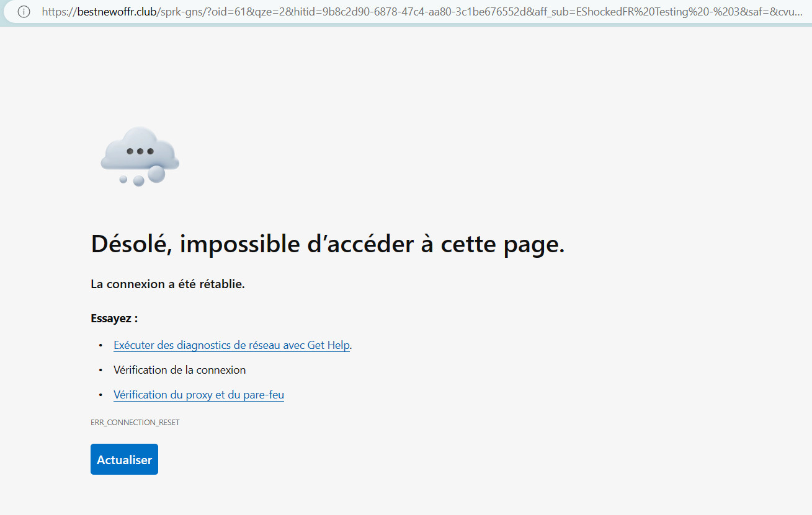Click the Désolé, impossible d'accéder heading
Viewport: 812px width, 515px height.
pos(328,244)
